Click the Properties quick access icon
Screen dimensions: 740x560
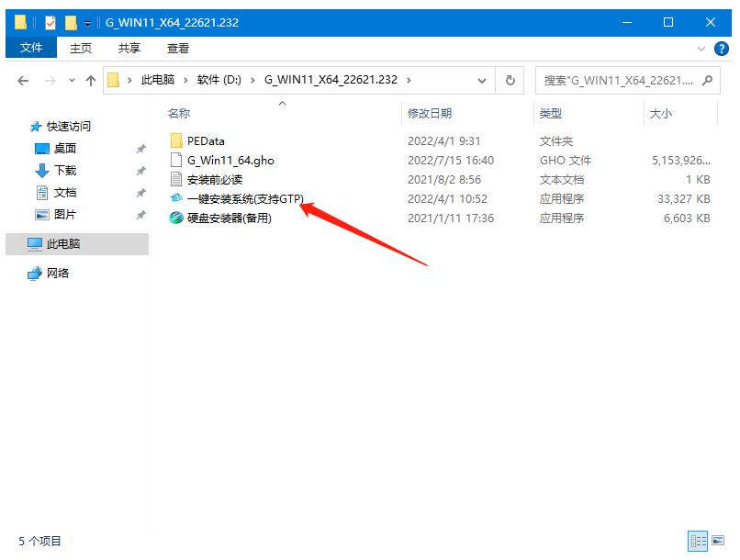coord(50,22)
